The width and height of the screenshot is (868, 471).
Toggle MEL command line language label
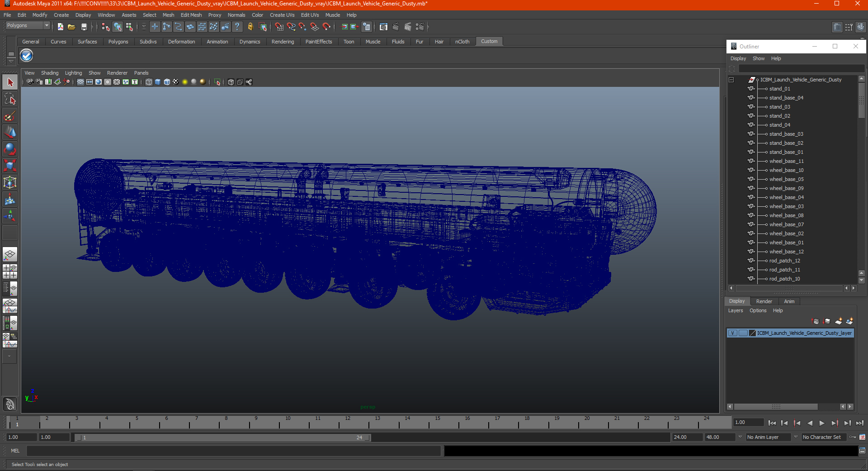[15, 451]
